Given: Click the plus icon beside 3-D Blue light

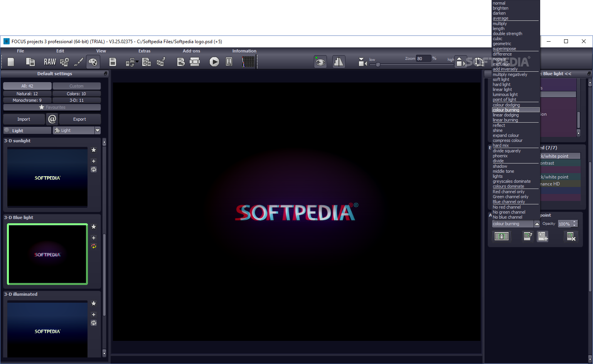Looking at the screenshot, I should pyautogui.click(x=93, y=238).
